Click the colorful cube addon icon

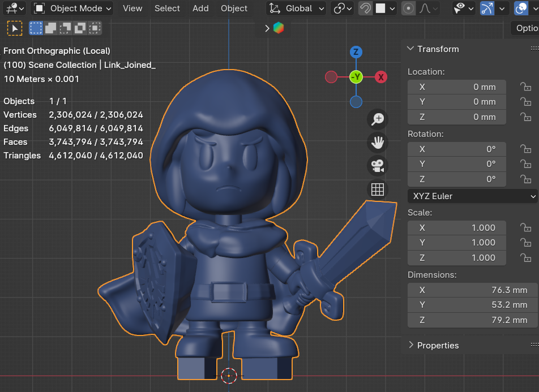point(279,28)
